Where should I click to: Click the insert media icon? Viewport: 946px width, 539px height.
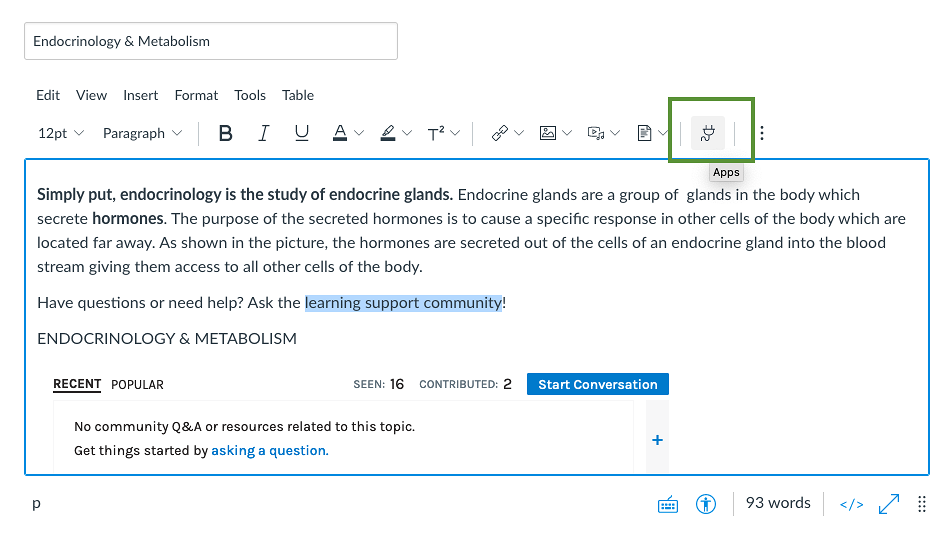(596, 133)
